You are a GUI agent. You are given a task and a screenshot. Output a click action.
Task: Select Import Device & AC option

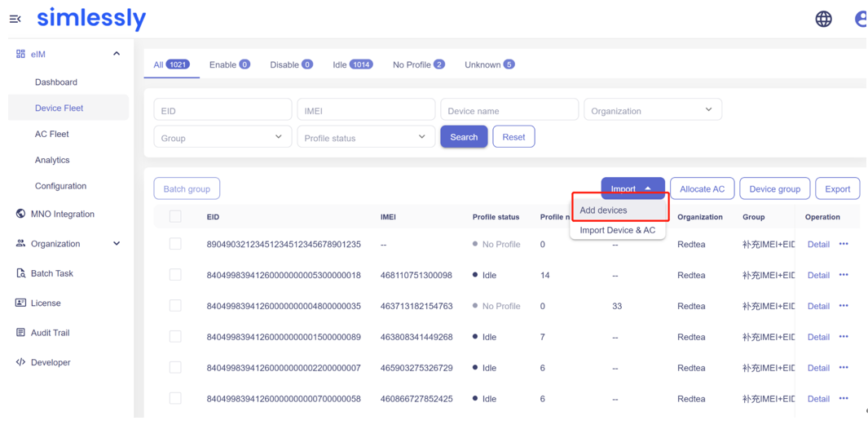pos(618,230)
